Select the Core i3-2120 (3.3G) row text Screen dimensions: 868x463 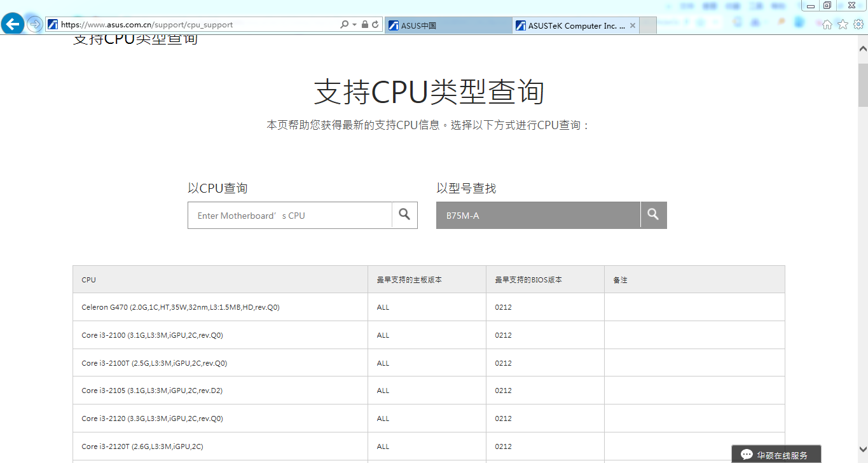152,418
